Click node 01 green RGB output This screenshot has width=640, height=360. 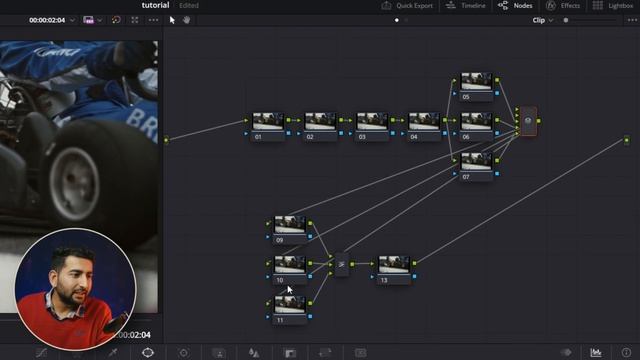click(289, 120)
